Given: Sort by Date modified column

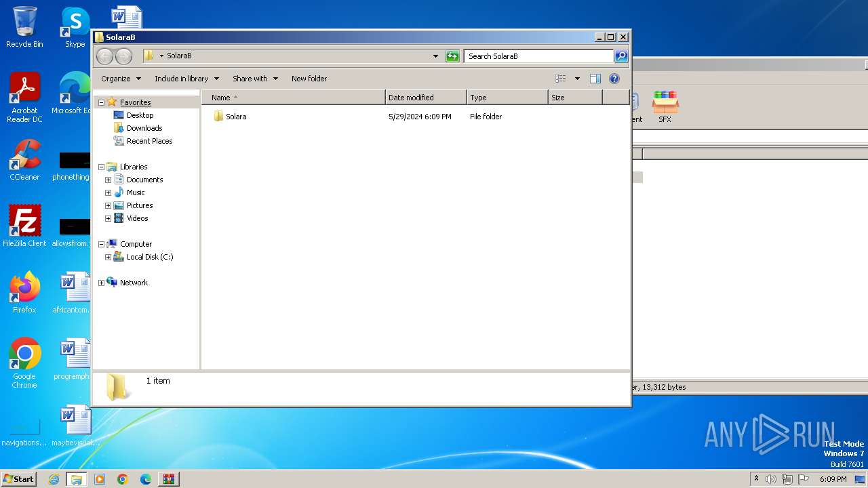Looking at the screenshot, I should (x=426, y=98).
